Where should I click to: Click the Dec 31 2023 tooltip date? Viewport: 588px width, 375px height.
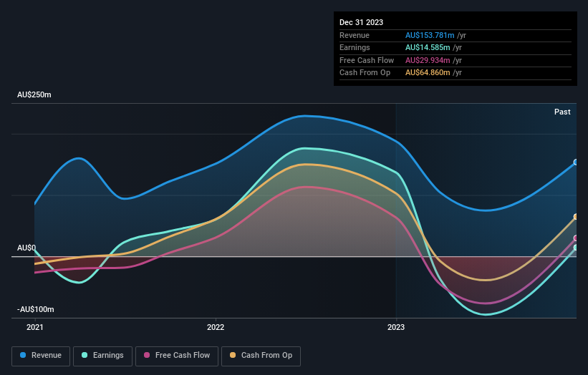coord(361,22)
